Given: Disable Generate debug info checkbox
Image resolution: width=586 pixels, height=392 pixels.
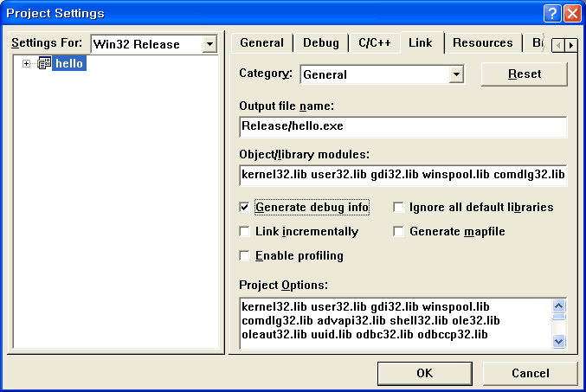Looking at the screenshot, I should click(245, 208).
